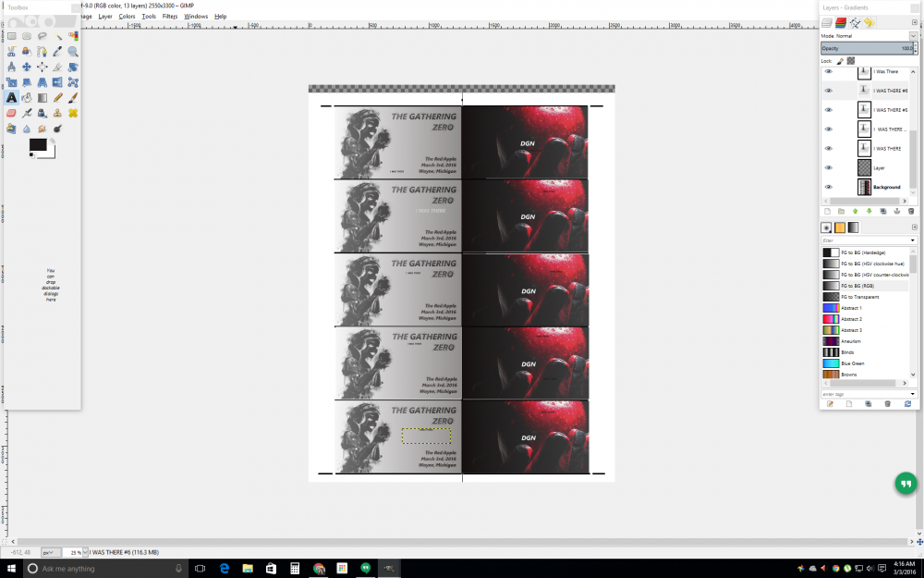This screenshot has height=578, width=924.
Task: Open the Help menu
Action: pos(221,17)
